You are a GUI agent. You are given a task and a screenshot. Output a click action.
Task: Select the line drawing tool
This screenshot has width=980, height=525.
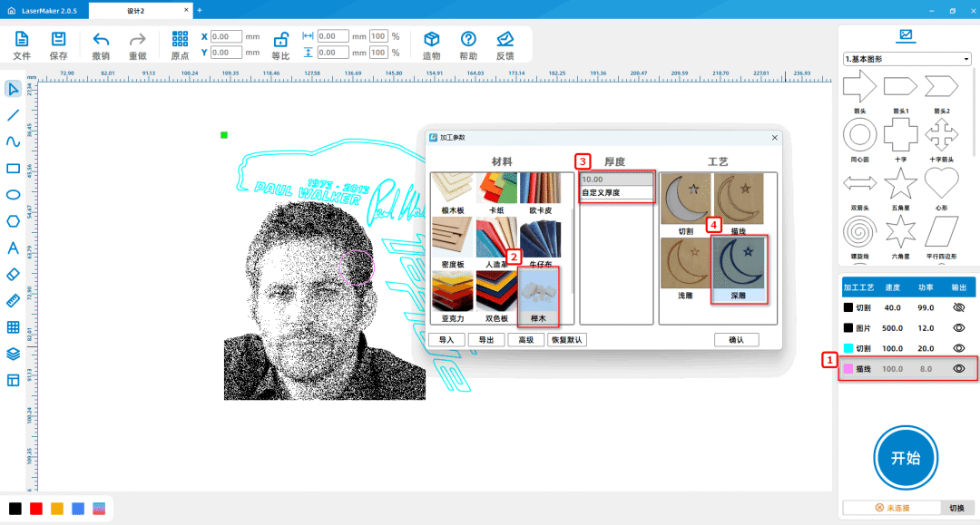(14, 115)
